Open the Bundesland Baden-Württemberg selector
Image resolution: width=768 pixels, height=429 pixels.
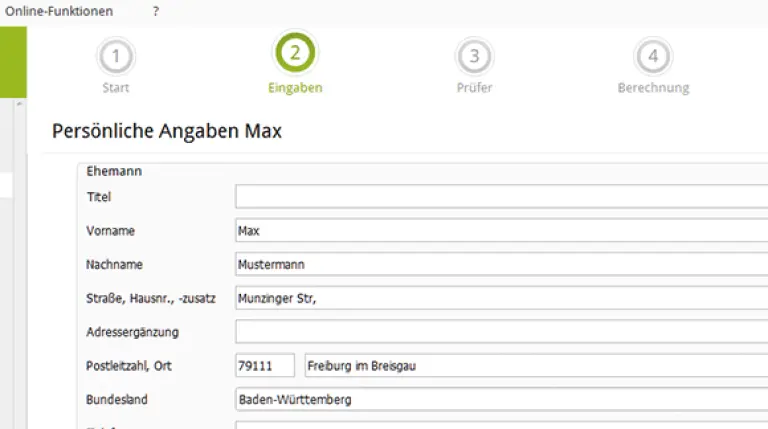click(500, 399)
